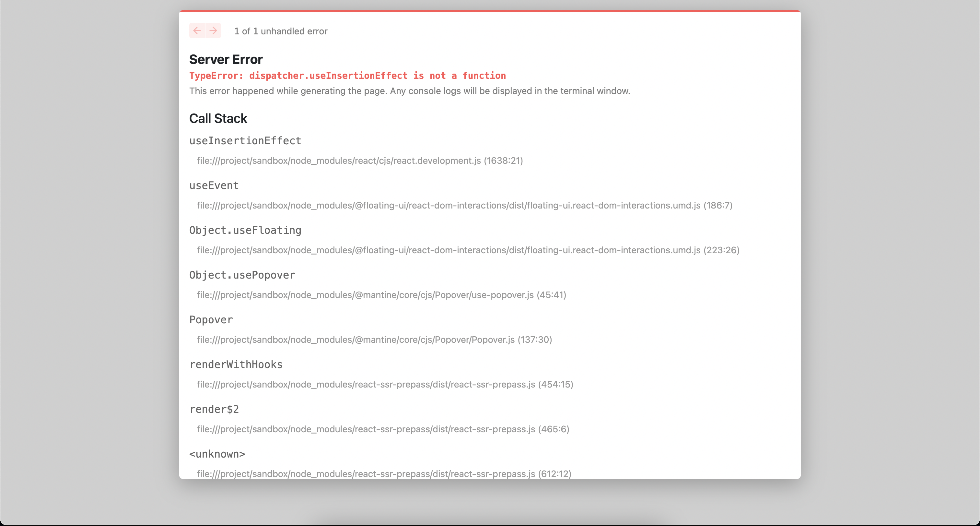This screenshot has height=526, width=980.
Task: Select the useInsertionEffect call stack frame
Action: pos(245,140)
